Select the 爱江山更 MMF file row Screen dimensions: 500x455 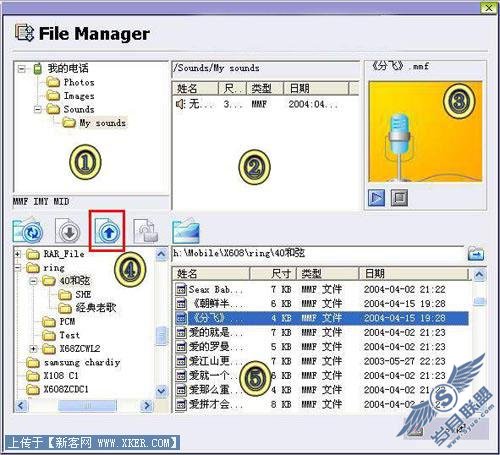(x=322, y=361)
